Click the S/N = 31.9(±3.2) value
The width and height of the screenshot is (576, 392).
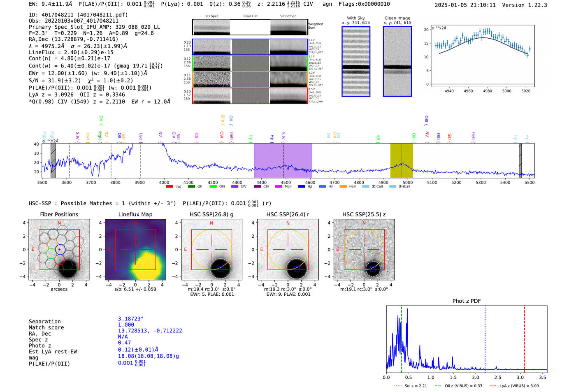pyautogui.click(x=55, y=81)
